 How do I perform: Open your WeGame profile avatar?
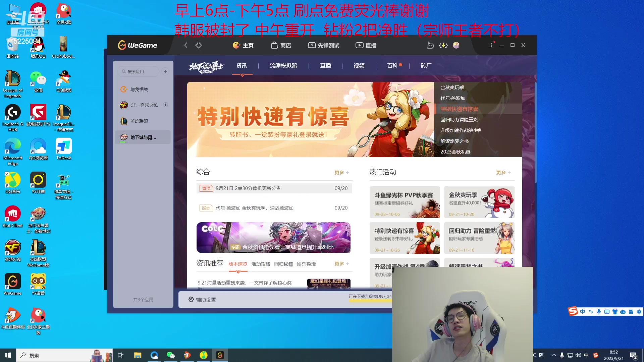pos(456,45)
